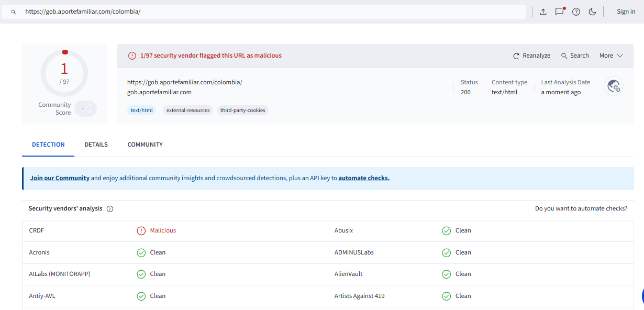Click the search magnifier icon in URL bar
The image size is (644, 310).
point(14,12)
